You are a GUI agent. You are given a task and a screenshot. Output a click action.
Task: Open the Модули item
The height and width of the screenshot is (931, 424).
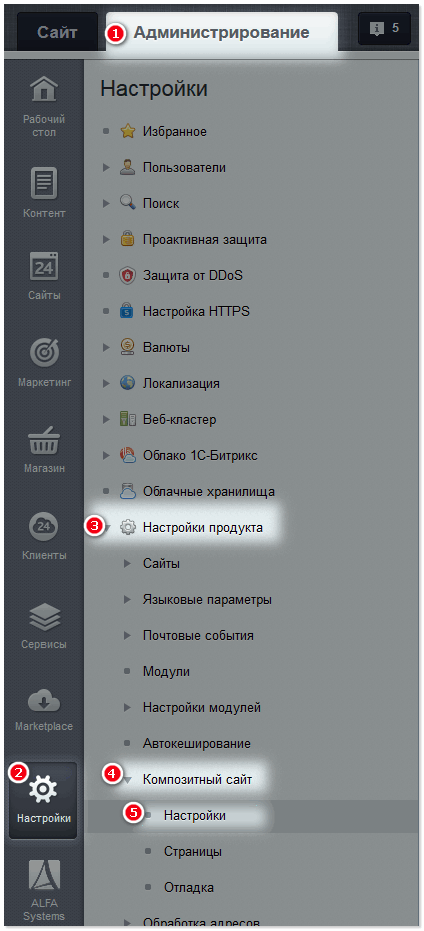(x=166, y=672)
